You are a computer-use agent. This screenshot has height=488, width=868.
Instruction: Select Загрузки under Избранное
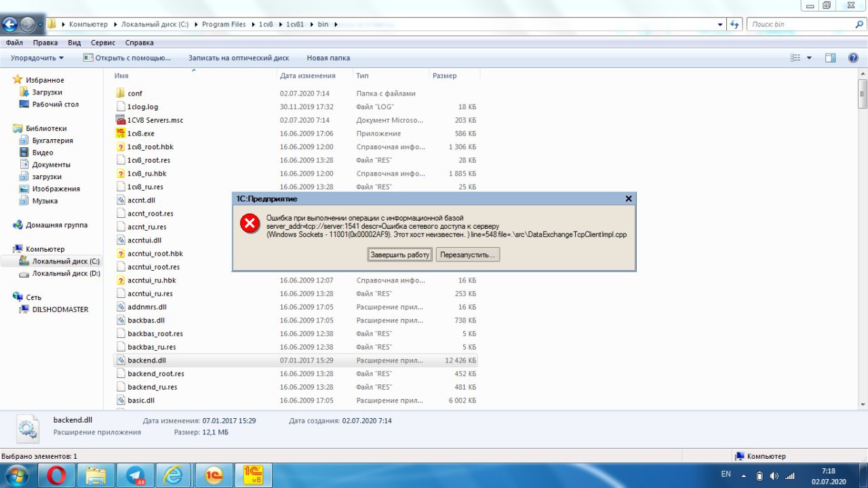coord(47,92)
